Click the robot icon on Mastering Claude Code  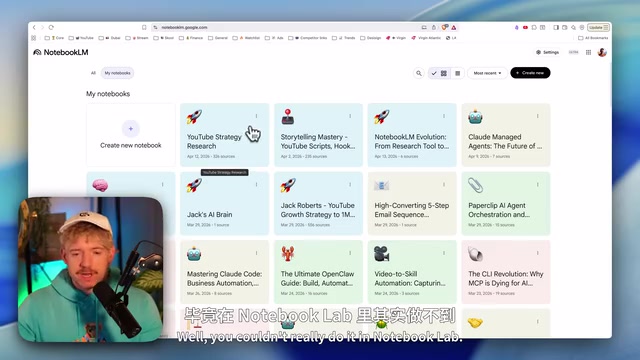pos(194,254)
